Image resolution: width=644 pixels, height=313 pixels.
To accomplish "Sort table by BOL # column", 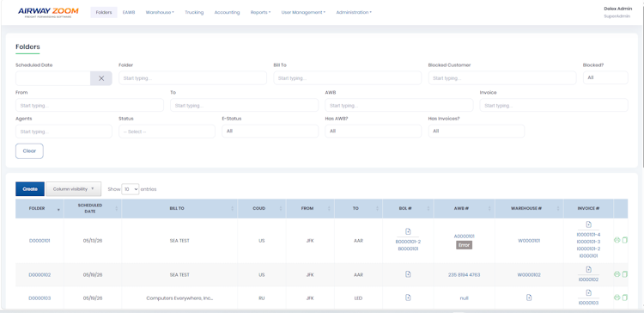I will 408,209.
